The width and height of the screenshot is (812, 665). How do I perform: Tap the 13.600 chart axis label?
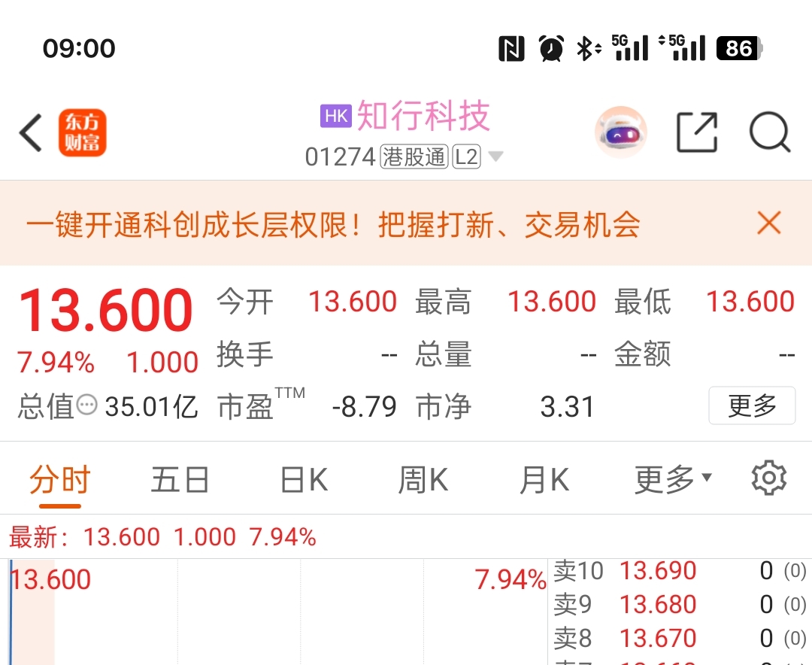(51, 579)
